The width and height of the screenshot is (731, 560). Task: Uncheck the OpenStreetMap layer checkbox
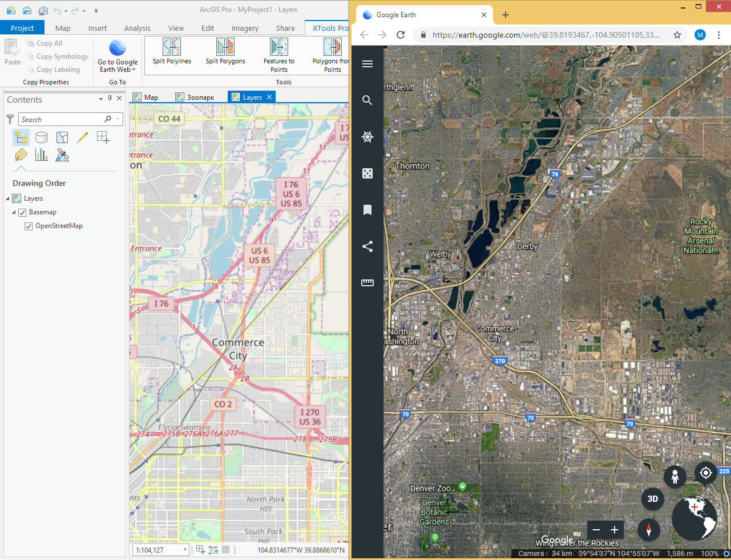pos(29,226)
